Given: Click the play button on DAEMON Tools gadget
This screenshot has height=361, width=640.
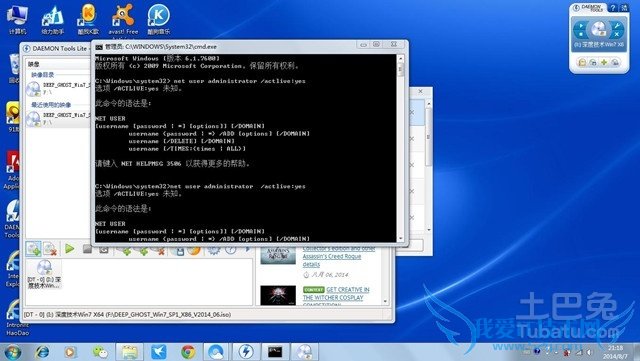Looking at the screenshot, I should [580, 26].
